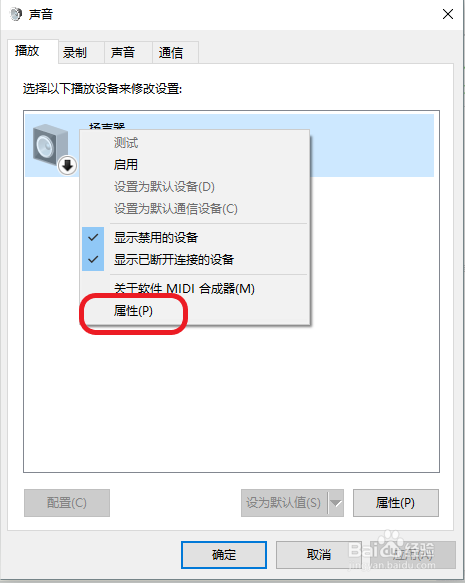Expand the 设为默认值 dropdown arrow
Viewport: 465px width, 583px height.
click(x=336, y=503)
